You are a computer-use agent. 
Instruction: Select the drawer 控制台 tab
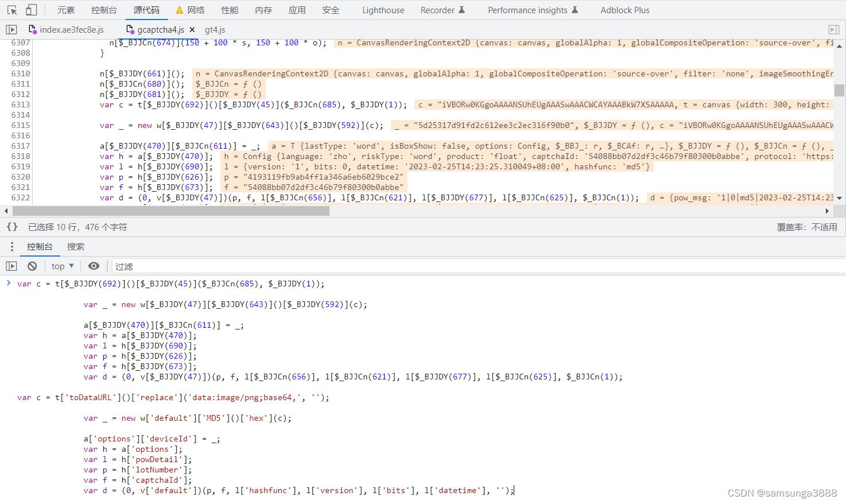click(40, 246)
